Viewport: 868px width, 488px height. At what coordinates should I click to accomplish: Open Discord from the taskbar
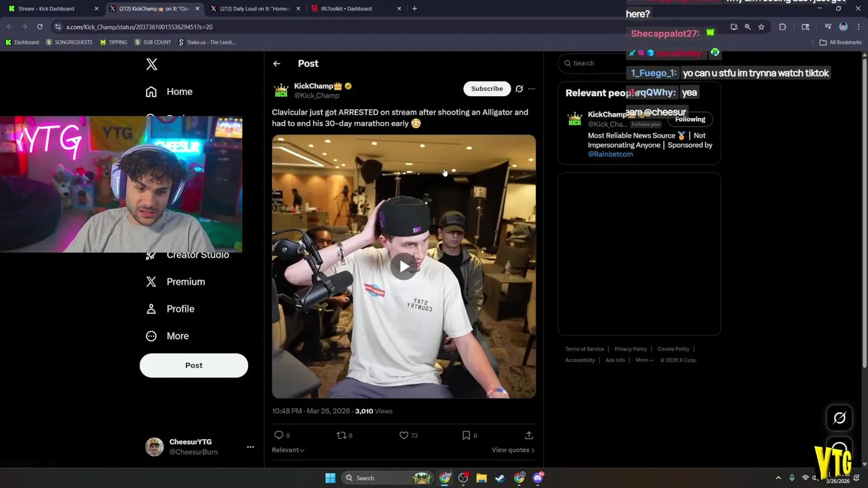coord(538,478)
